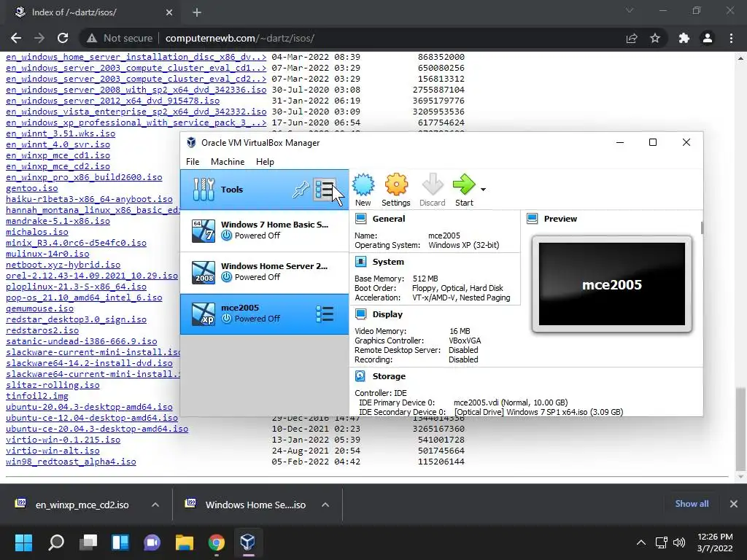Open Chrome tab search chevron
Screen dimensions: 747x560
630,10
